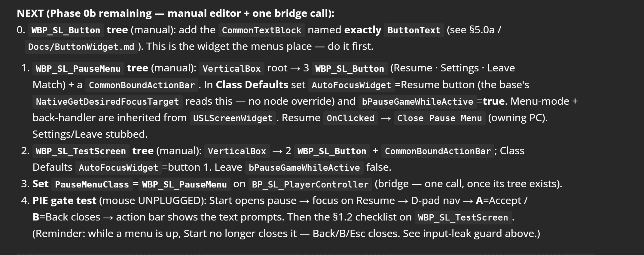Click WBP_SL_TestScreen code in step 2
Screen dimensions: 644x255
coord(81,151)
